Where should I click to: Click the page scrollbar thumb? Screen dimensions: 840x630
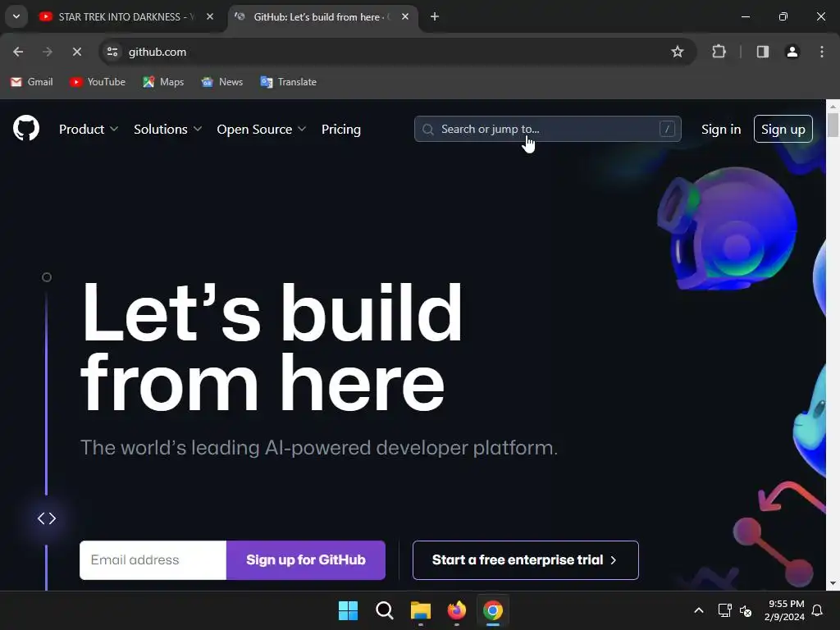click(x=833, y=126)
